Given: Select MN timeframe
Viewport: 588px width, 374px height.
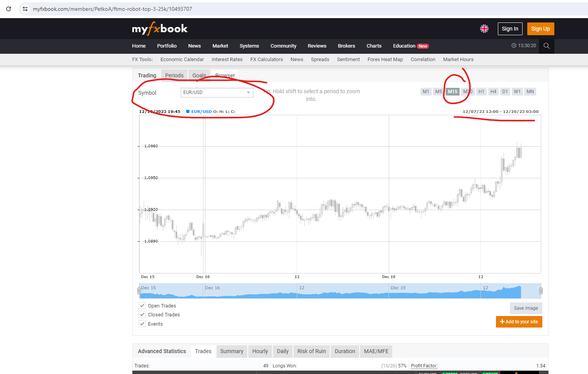Looking at the screenshot, I should click(530, 92).
